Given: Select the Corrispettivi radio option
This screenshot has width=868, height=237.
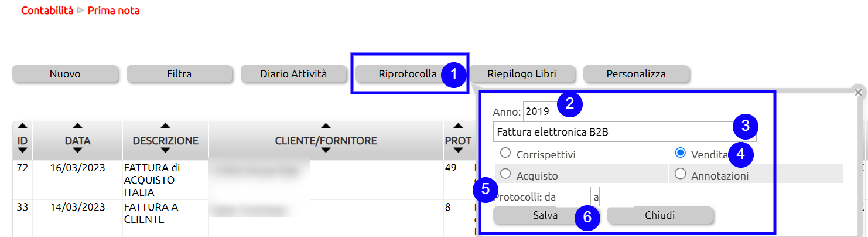Looking at the screenshot, I should pyautogui.click(x=506, y=153).
